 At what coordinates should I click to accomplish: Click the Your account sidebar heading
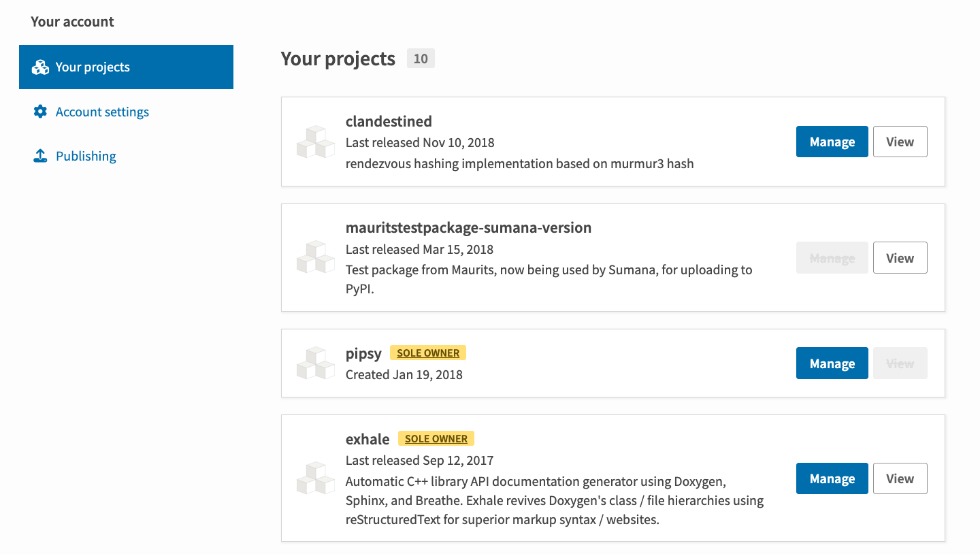point(72,22)
